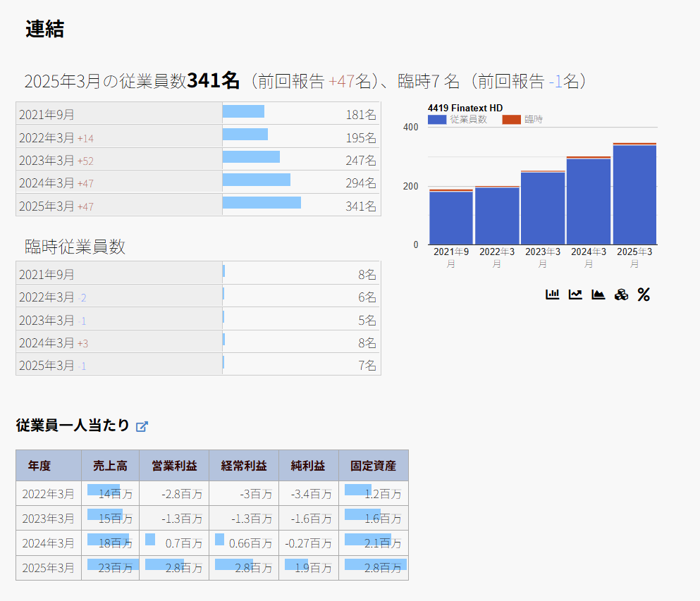
Task: Click 2022年3月 +14 row label
Action: click(x=56, y=138)
